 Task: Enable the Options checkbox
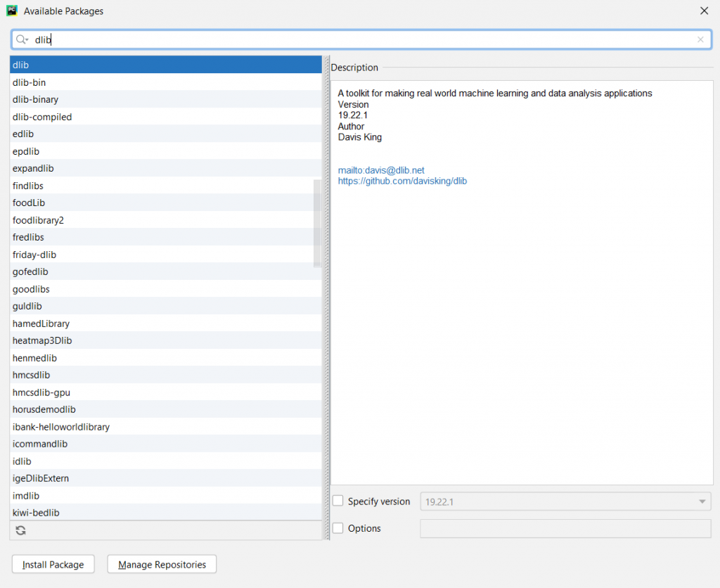(337, 528)
